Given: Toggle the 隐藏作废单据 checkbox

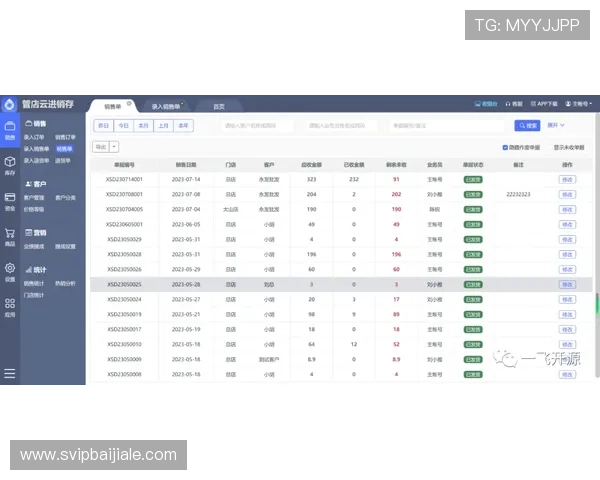Looking at the screenshot, I should click(x=505, y=147).
